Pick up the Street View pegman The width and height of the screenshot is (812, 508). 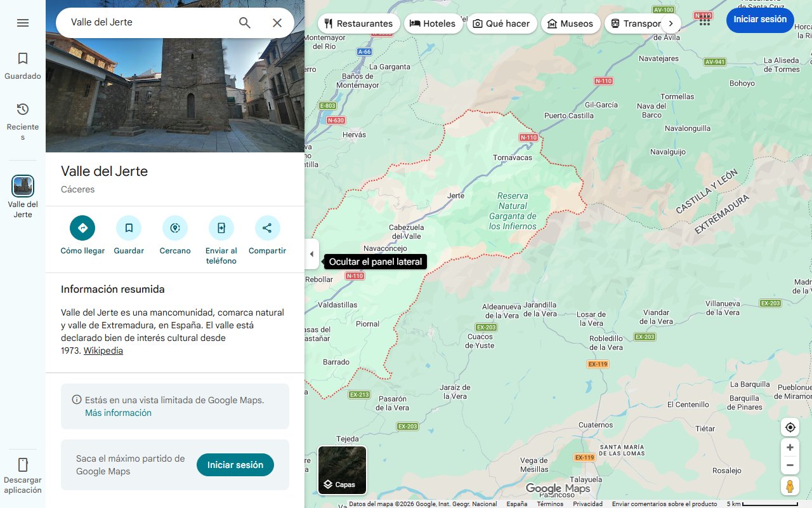click(x=790, y=486)
